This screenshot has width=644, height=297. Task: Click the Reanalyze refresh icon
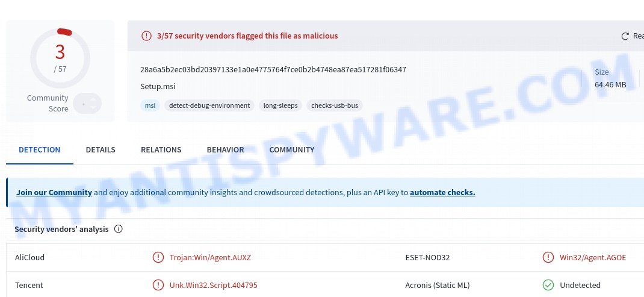(x=625, y=36)
